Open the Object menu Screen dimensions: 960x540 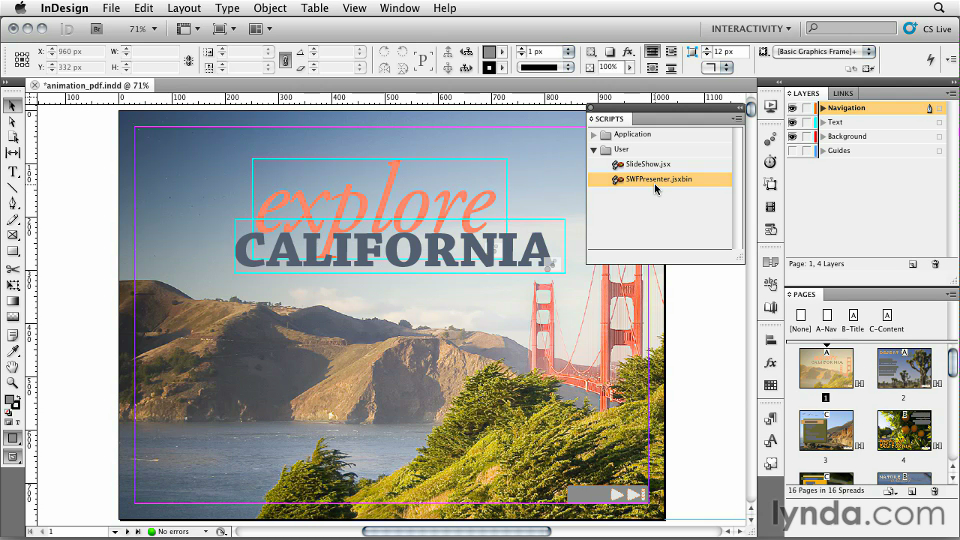tap(269, 8)
